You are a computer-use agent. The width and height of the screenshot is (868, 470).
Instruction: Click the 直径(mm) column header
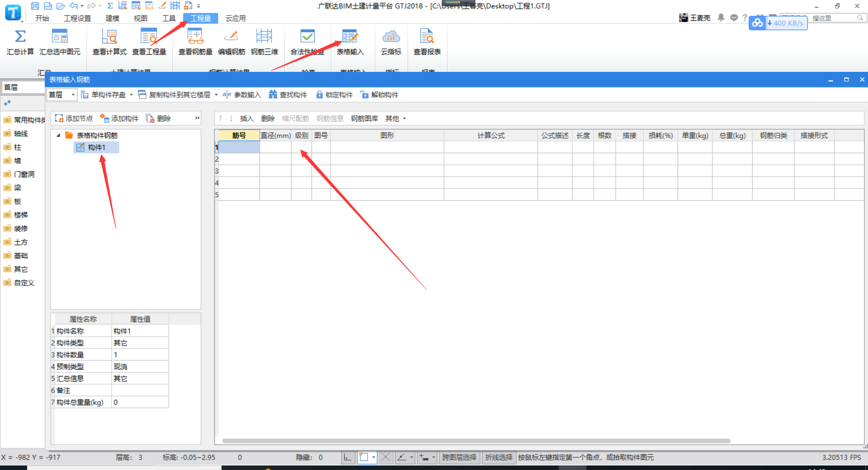275,136
